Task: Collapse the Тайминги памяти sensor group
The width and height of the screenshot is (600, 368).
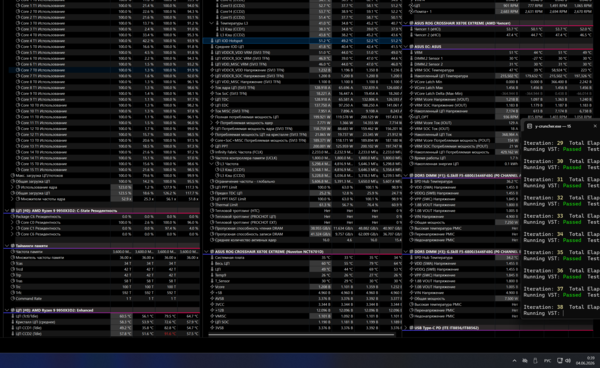Action: pyautogui.click(x=7, y=246)
